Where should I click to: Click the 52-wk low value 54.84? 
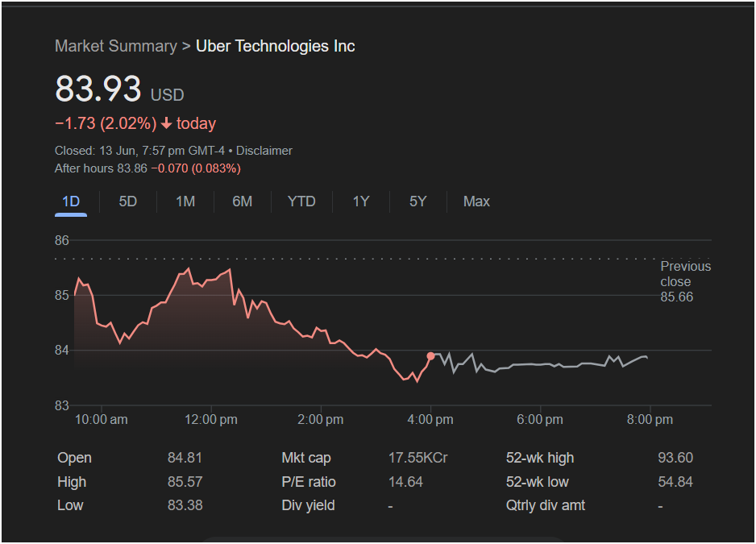click(x=675, y=482)
